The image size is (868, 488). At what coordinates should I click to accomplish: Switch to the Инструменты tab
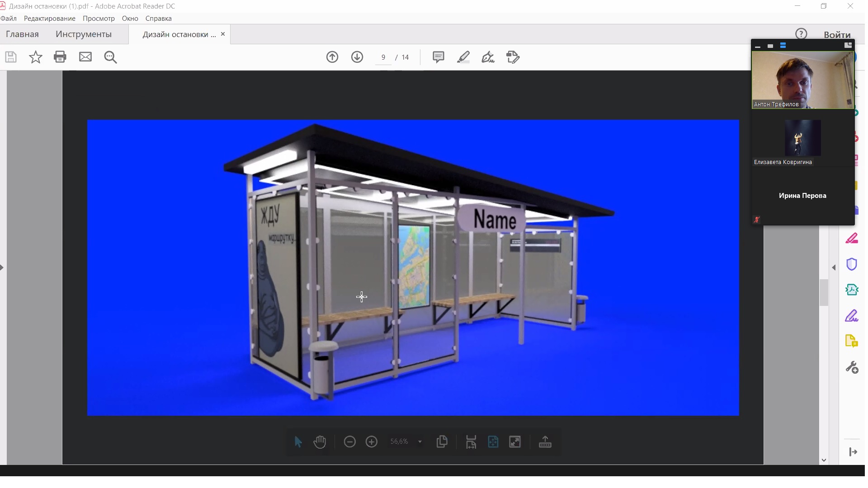coord(84,34)
